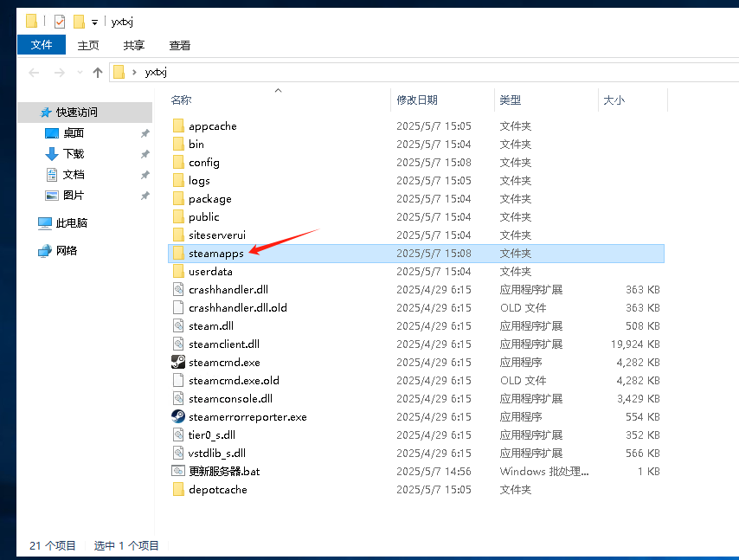Unpin 桌面 using its pin icon
739x560 pixels.
point(145,133)
